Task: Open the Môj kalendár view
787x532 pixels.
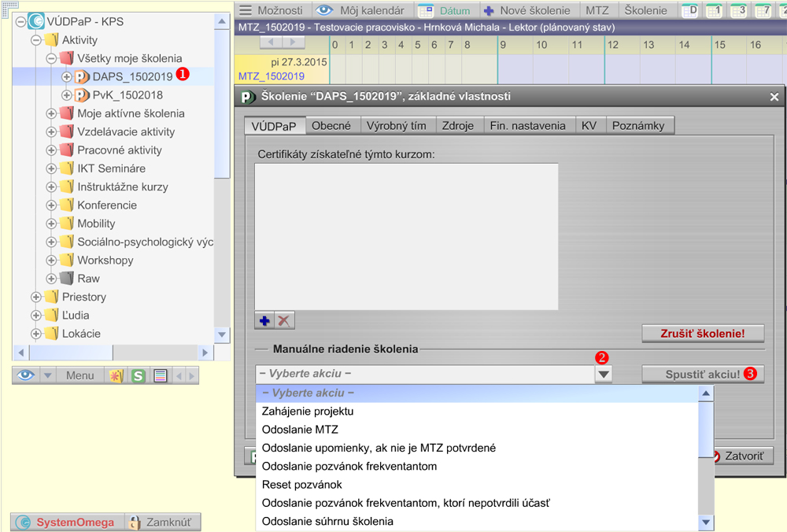Action: 362,10
